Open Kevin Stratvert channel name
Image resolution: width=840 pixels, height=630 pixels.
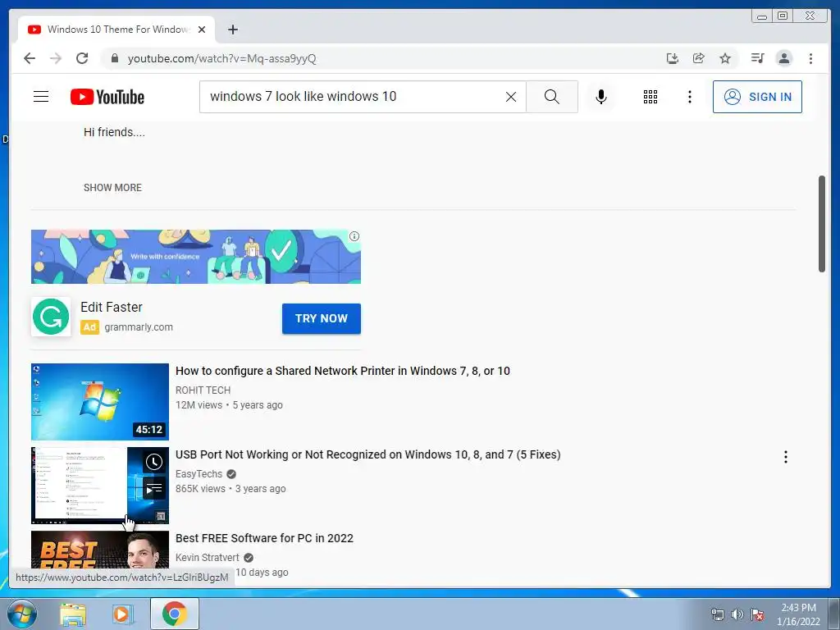(x=208, y=557)
